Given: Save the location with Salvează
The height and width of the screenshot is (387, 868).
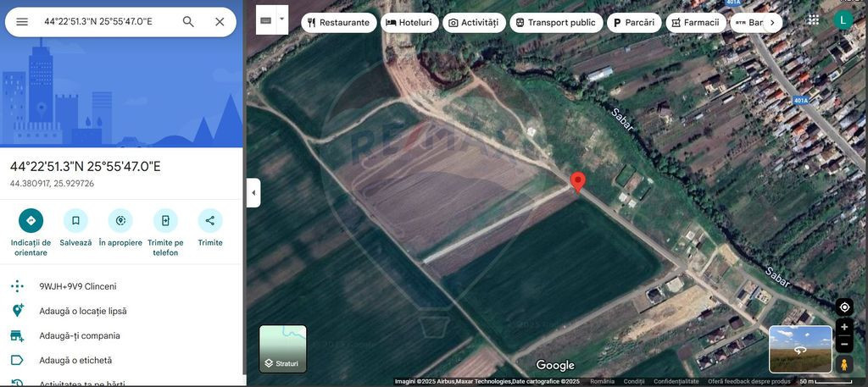Looking at the screenshot, I should [x=75, y=221].
